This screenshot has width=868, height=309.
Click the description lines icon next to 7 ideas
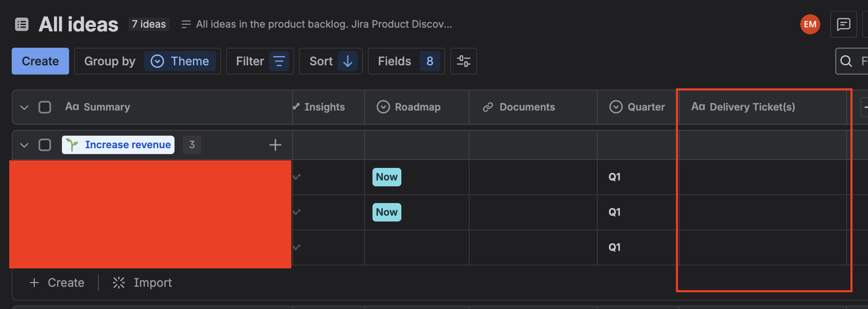click(x=186, y=24)
